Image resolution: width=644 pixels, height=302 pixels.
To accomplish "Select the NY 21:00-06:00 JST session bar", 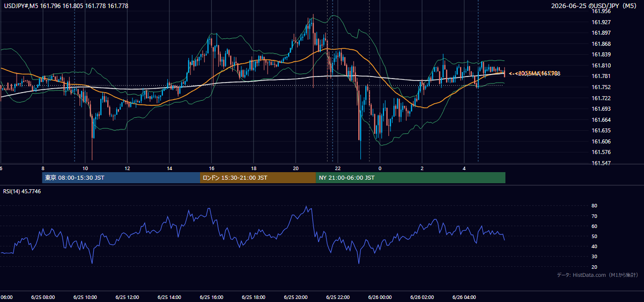I will (x=411, y=178).
